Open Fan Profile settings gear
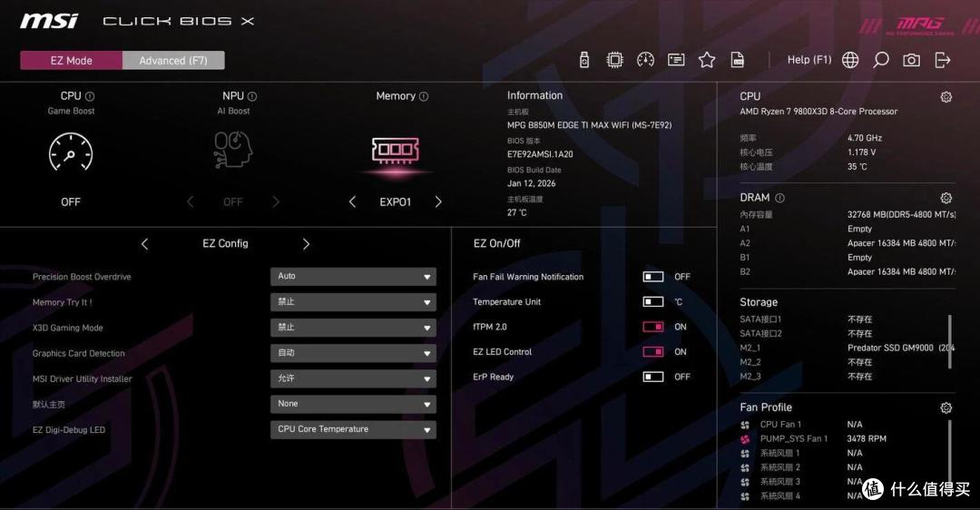 [x=946, y=408]
